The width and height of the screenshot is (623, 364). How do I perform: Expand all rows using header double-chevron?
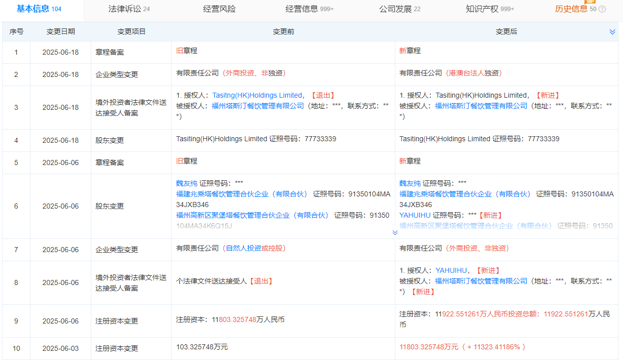612,32
